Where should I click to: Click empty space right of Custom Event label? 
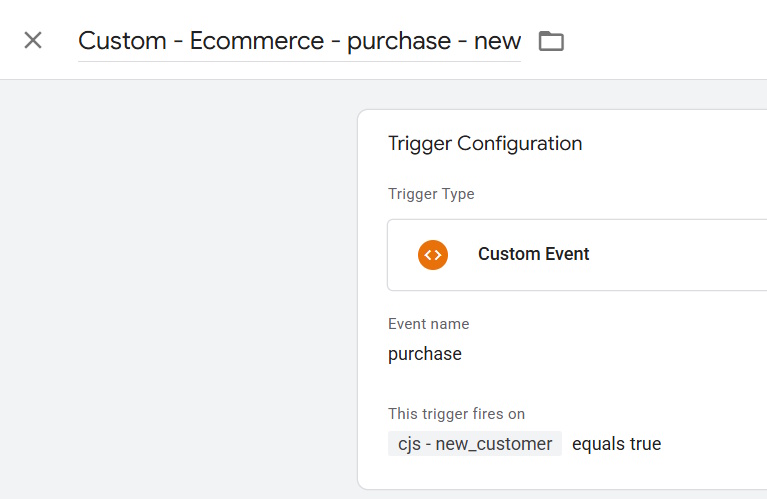click(680, 254)
